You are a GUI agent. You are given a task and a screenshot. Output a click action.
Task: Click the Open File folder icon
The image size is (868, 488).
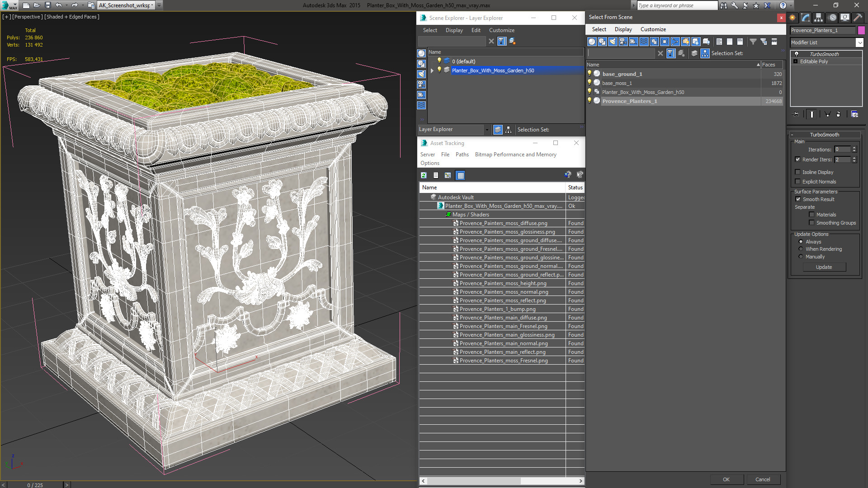click(37, 5)
